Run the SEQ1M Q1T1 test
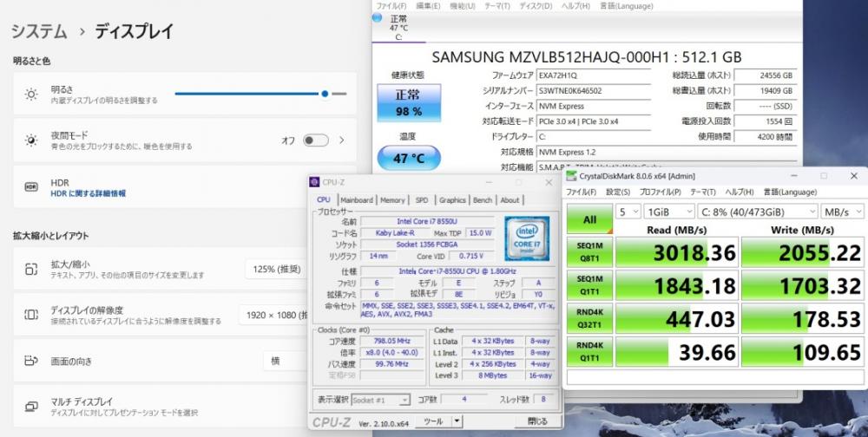The width and height of the screenshot is (868, 437). pos(589,285)
